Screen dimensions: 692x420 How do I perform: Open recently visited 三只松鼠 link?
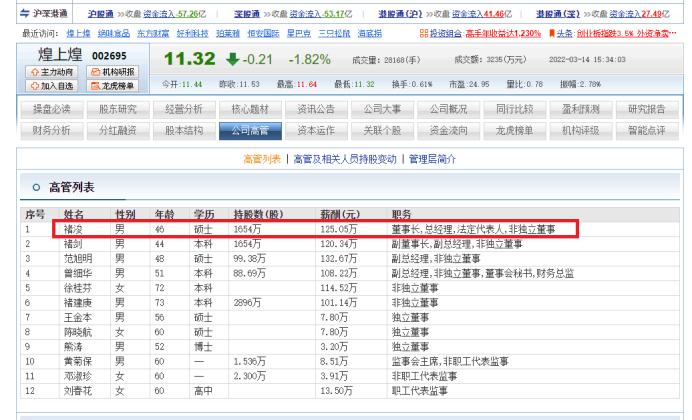click(334, 34)
